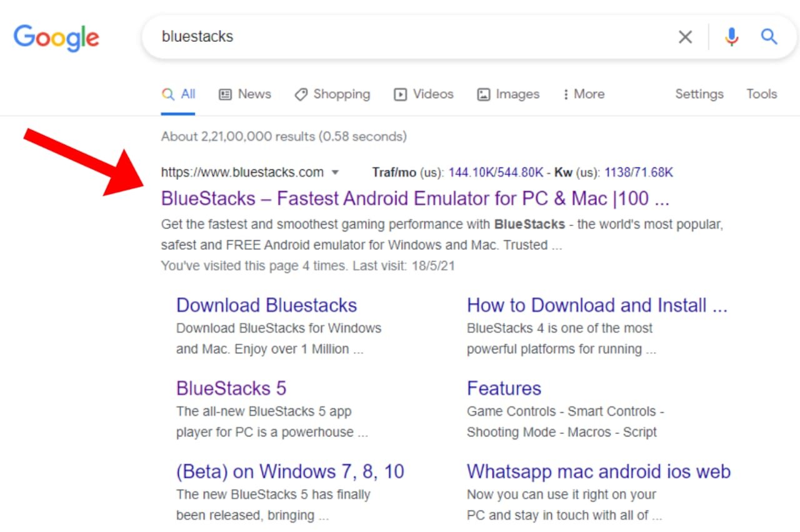
Task: Open the Features sitelink
Action: [x=504, y=388]
